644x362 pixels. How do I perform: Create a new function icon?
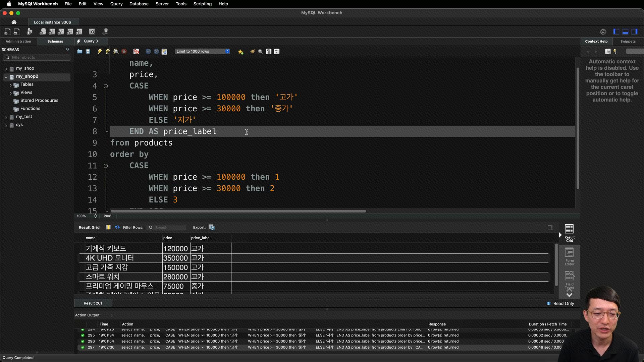(x=79, y=32)
